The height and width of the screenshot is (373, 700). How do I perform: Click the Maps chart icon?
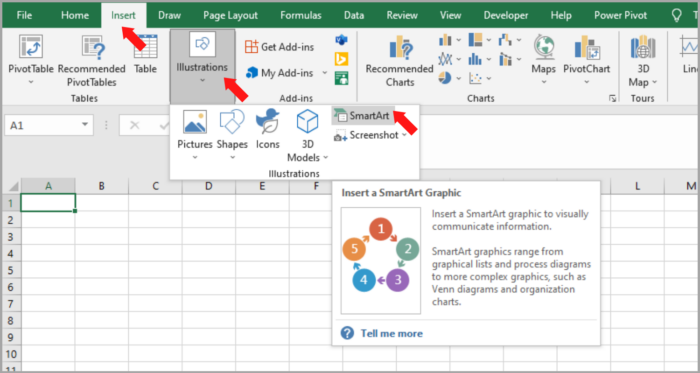(543, 46)
